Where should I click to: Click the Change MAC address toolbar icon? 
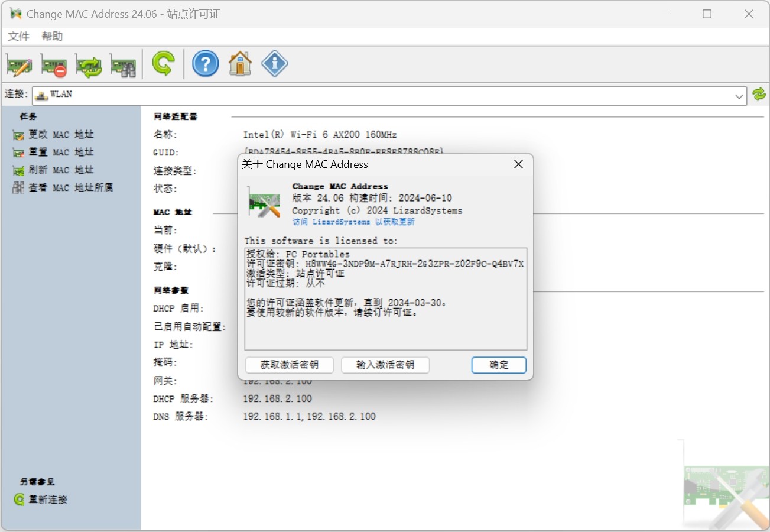[19, 64]
